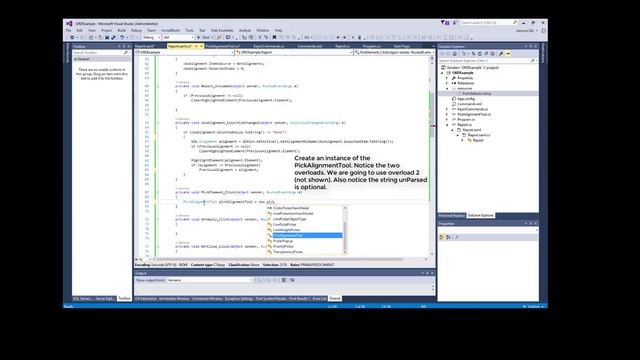This screenshot has width=640, height=360.
Task: Click Sync with Active Document icon
Action: click(x=473, y=53)
